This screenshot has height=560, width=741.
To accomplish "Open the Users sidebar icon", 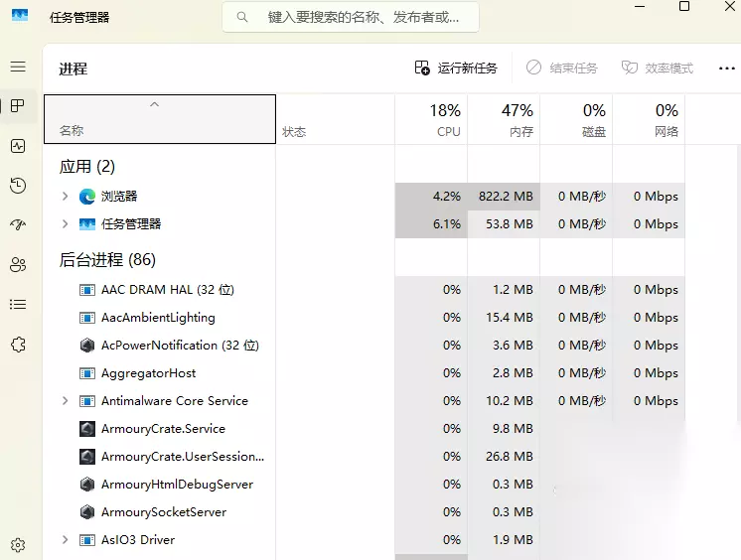I will 18,265.
